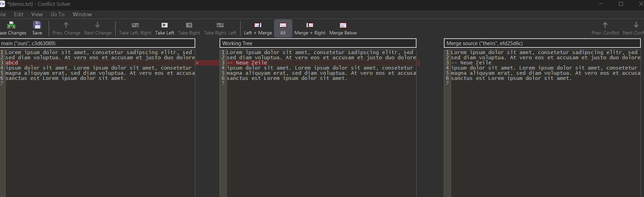Switch to Merge + Right view
This screenshot has height=197, width=644.
[x=310, y=25]
